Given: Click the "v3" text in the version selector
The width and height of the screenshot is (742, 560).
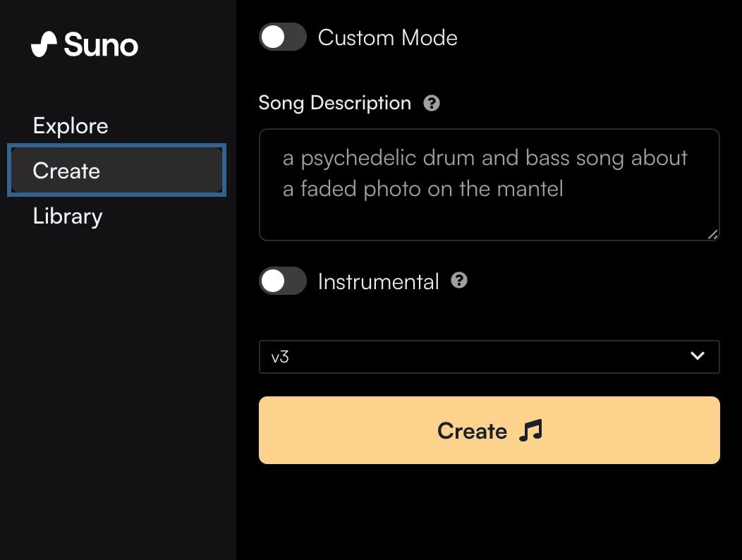Looking at the screenshot, I should pyautogui.click(x=280, y=357).
